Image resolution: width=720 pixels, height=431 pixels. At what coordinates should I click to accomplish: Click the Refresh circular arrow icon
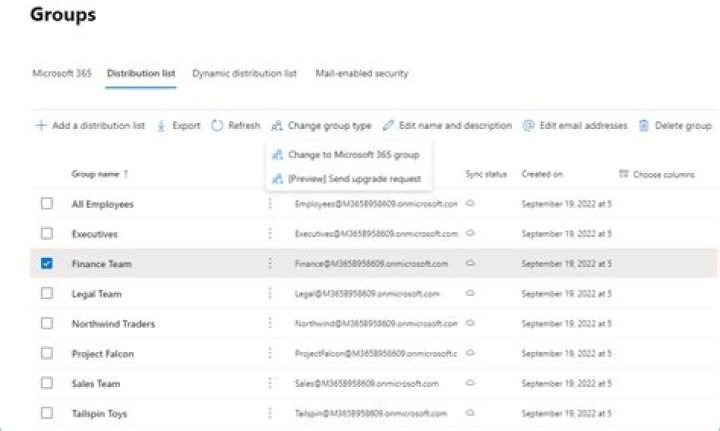point(217,125)
